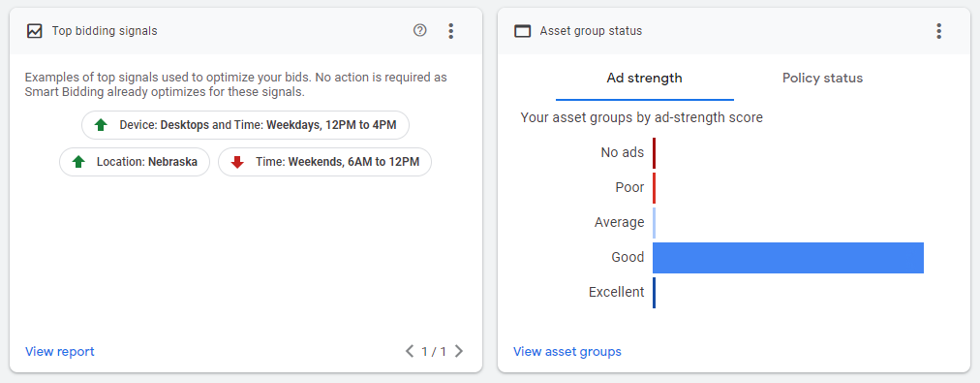Click the Top bidding signals chart icon
The image size is (980, 383).
click(34, 31)
